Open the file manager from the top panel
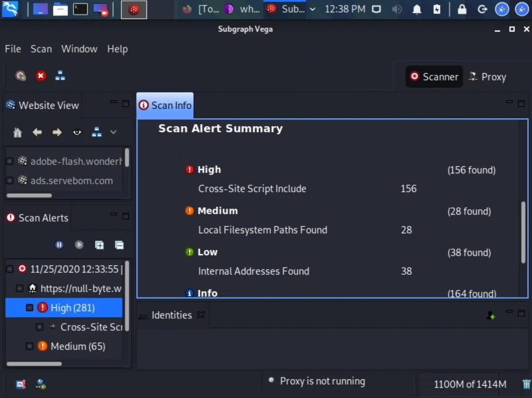Screen dimensions: 532x398 [60, 9]
